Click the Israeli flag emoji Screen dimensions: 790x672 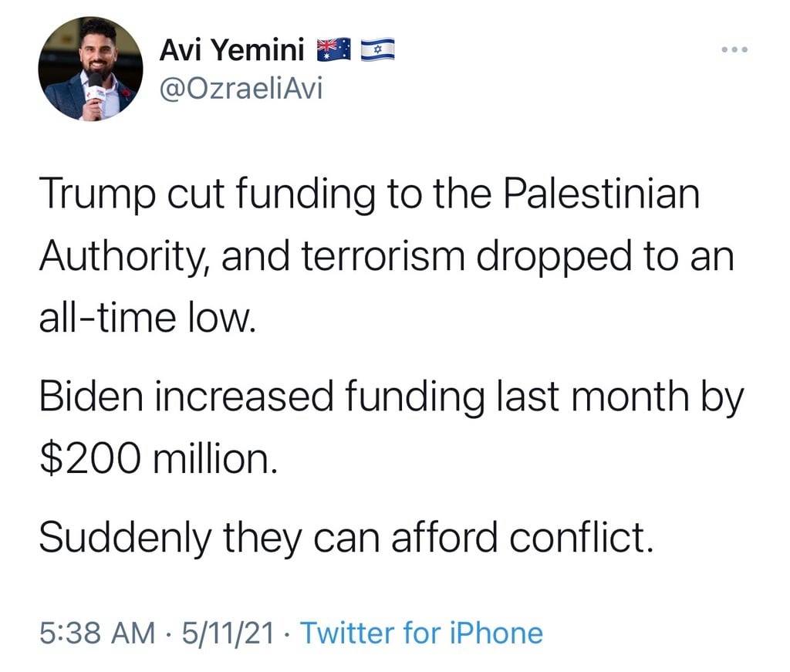pos(377,52)
